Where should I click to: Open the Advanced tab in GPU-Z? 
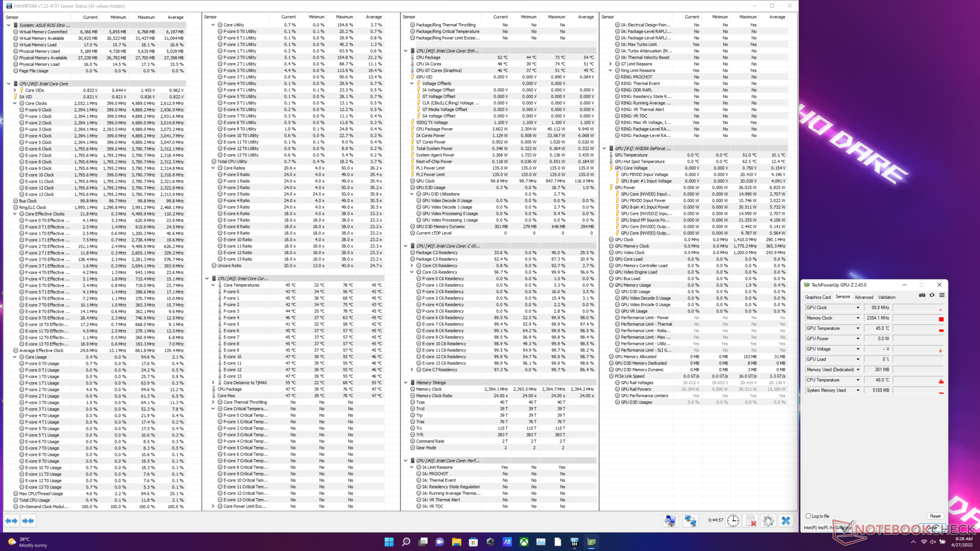(x=864, y=297)
